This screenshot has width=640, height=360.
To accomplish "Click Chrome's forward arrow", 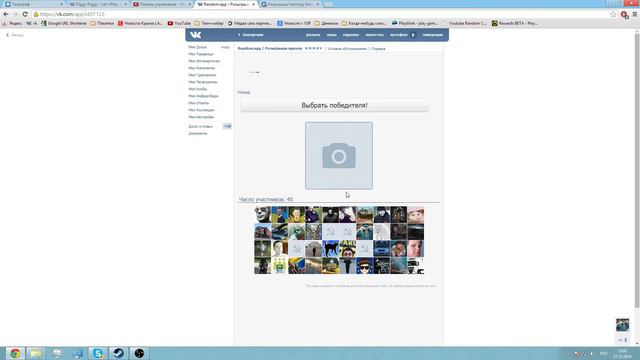I will pyautogui.click(x=16, y=14).
